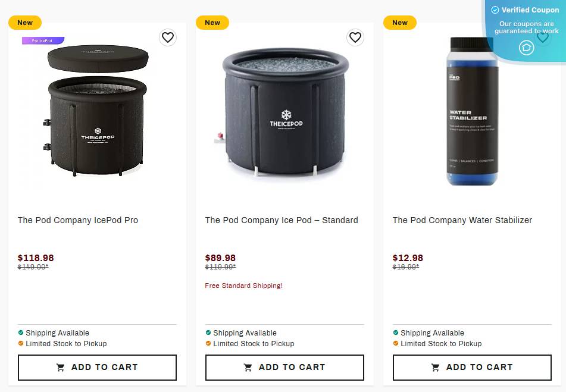This screenshot has height=392, width=566.
Task: Click the circular coupon extension icon in the popup
Action: click(x=526, y=48)
